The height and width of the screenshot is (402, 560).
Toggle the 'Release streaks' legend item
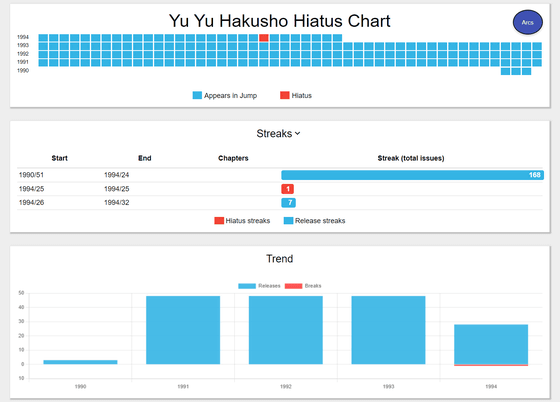point(314,221)
